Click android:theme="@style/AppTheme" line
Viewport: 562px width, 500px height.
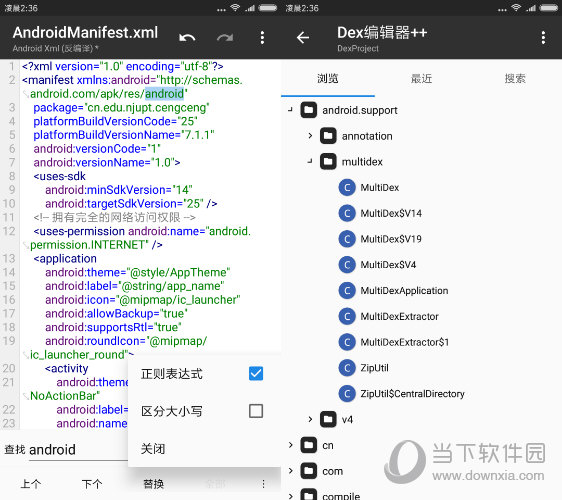(138, 272)
